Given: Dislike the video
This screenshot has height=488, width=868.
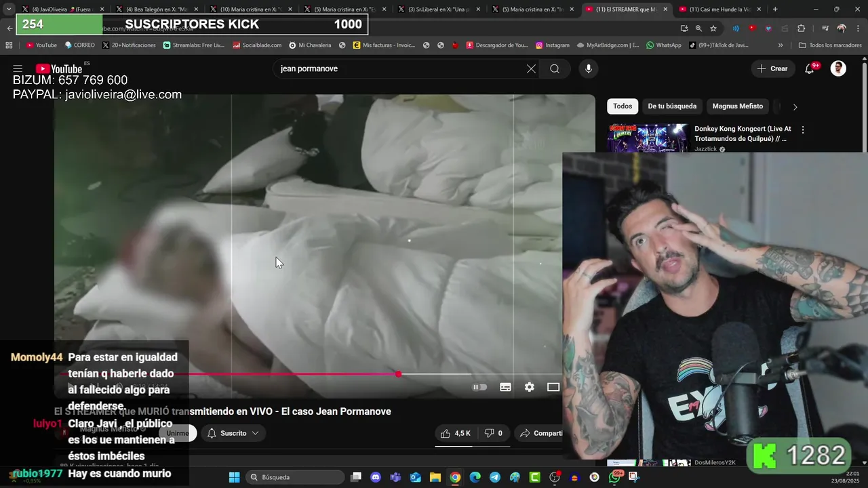Looking at the screenshot, I should (x=493, y=433).
